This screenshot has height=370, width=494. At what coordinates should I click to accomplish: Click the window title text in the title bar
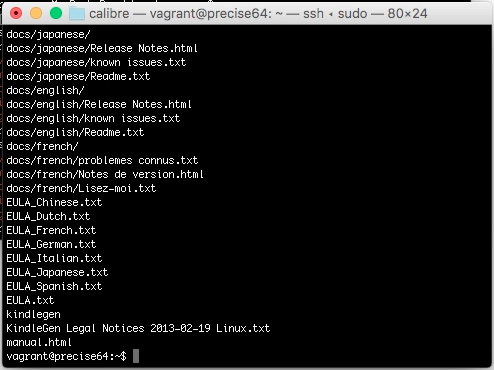pos(258,14)
